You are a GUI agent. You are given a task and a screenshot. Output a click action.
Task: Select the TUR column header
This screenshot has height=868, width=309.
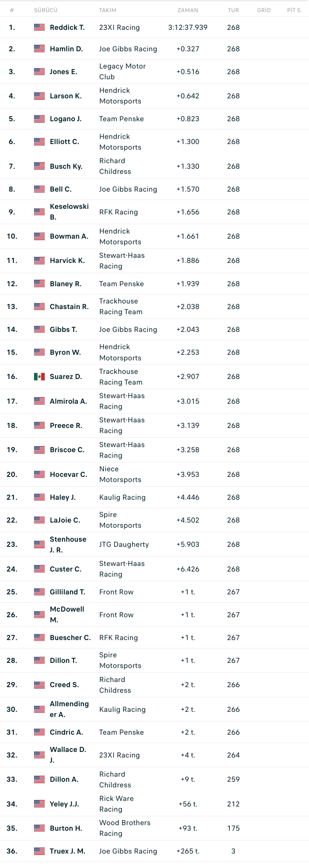pyautogui.click(x=233, y=10)
